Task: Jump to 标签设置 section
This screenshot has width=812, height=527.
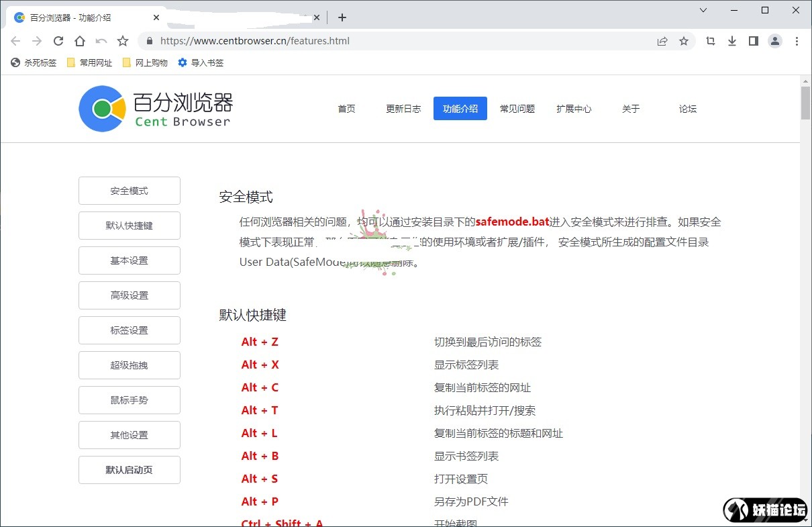Action: (130, 330)
